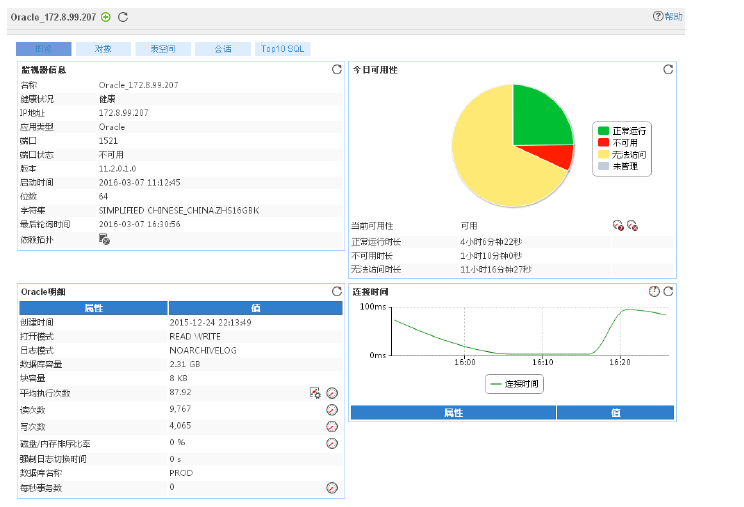Click the 平均执行次数 value 87.92
744x507 pixels.
[x=180, y=392]
